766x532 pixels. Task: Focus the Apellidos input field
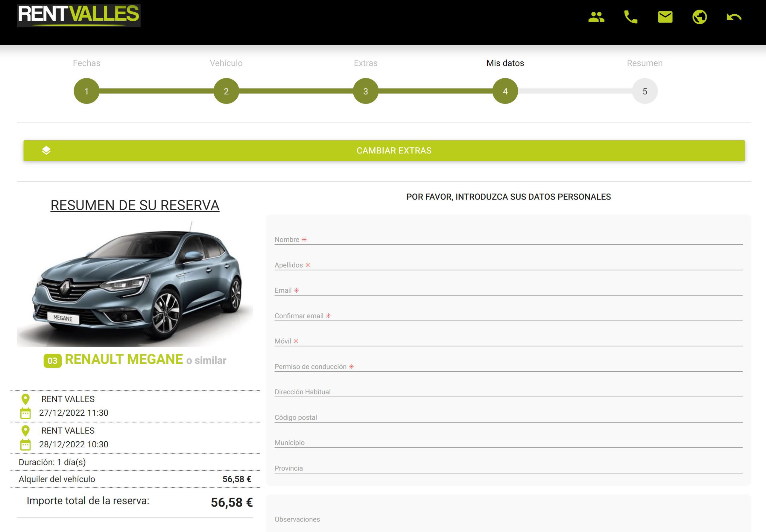(508, 265)
